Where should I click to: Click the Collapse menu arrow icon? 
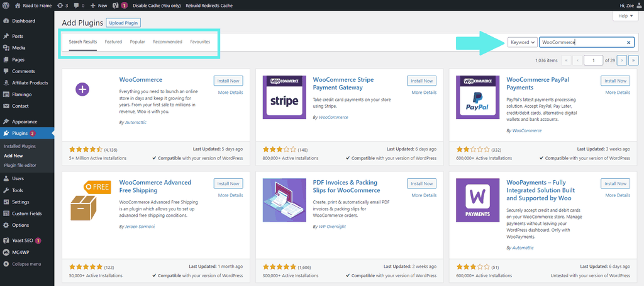pyautogui.click(x=6, y=264)
